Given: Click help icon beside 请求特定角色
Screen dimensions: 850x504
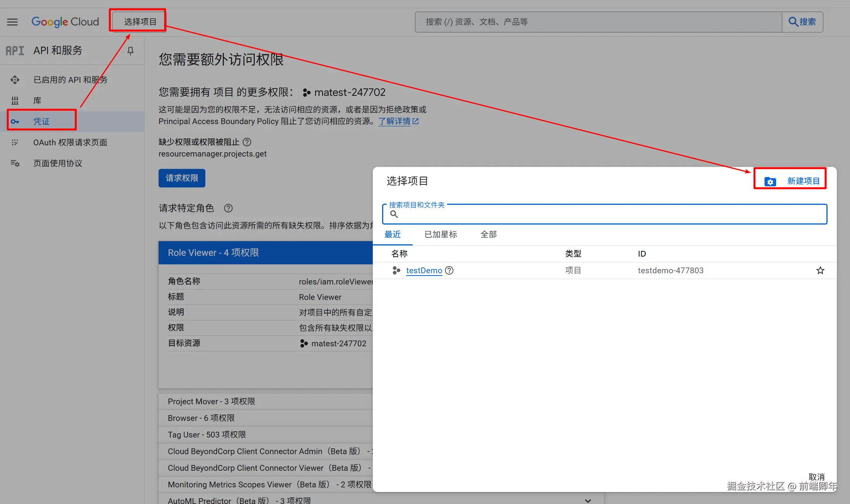Looking at the screenshot, I should coord(228,208).
